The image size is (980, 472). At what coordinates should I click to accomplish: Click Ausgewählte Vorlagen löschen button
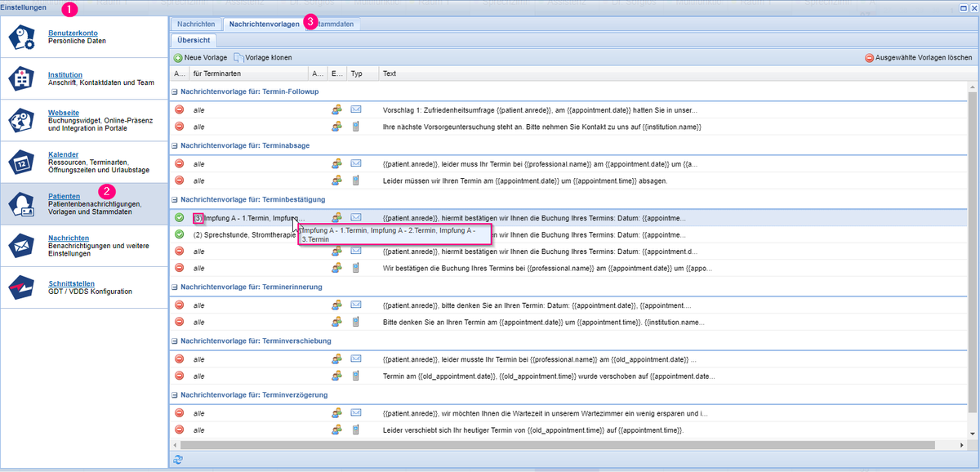tap(918, 58)
